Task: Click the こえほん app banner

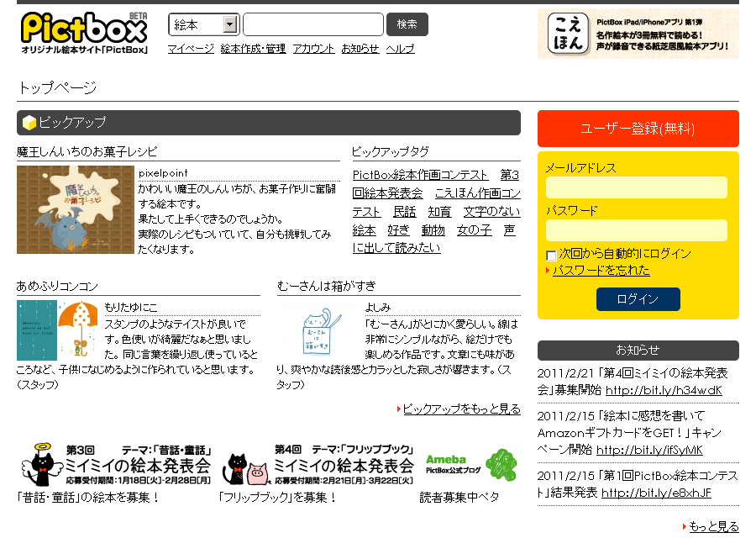Action: point(638,34)
